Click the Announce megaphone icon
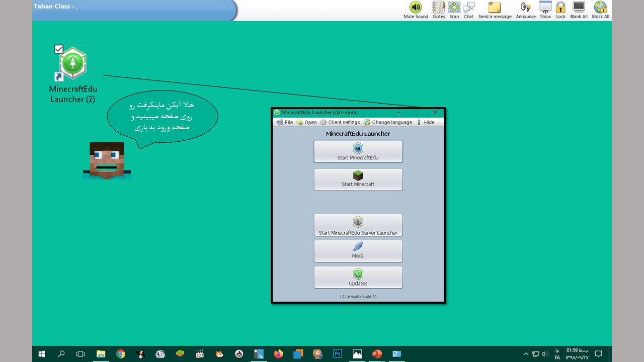 click(525, 8)
